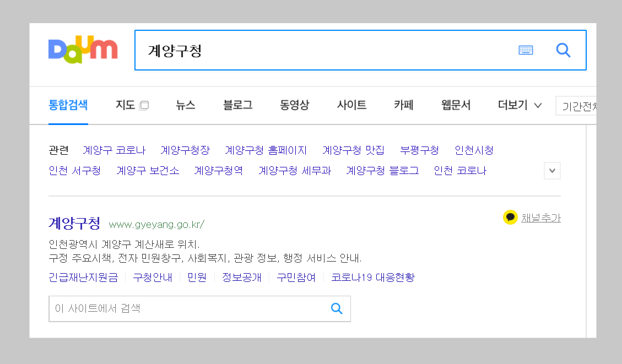Open the 카페 tab
The image size is (622, 364).
tap(403, 105)
